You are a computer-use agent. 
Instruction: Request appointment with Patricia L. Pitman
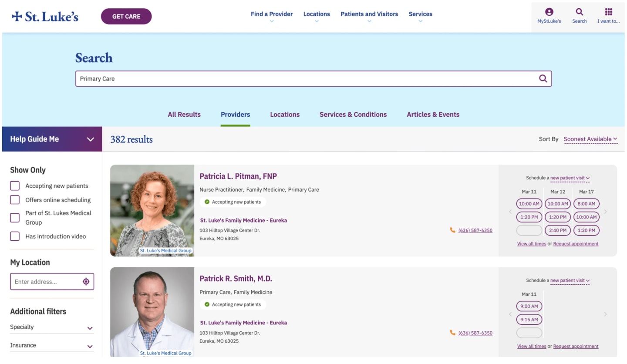[x=576, y=244]
